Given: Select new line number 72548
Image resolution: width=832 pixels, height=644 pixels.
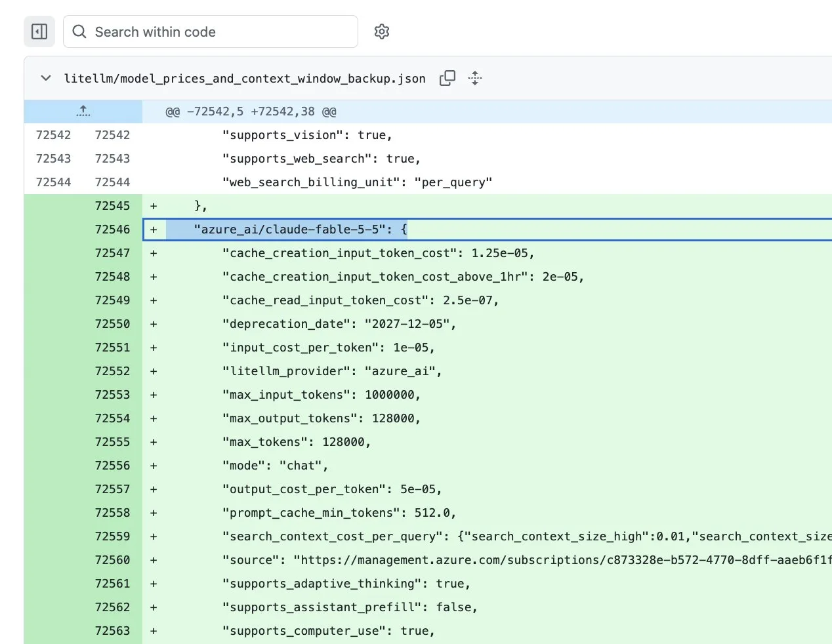Looking at the screenshot, I should point(112,277).
